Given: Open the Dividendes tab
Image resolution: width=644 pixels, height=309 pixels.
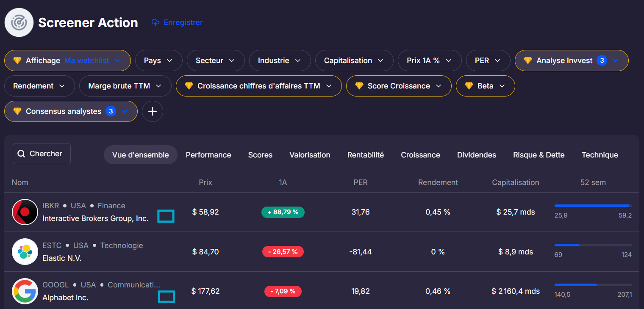Looking at the screenshot, I should pyautogui.click(x=477, y=155).
